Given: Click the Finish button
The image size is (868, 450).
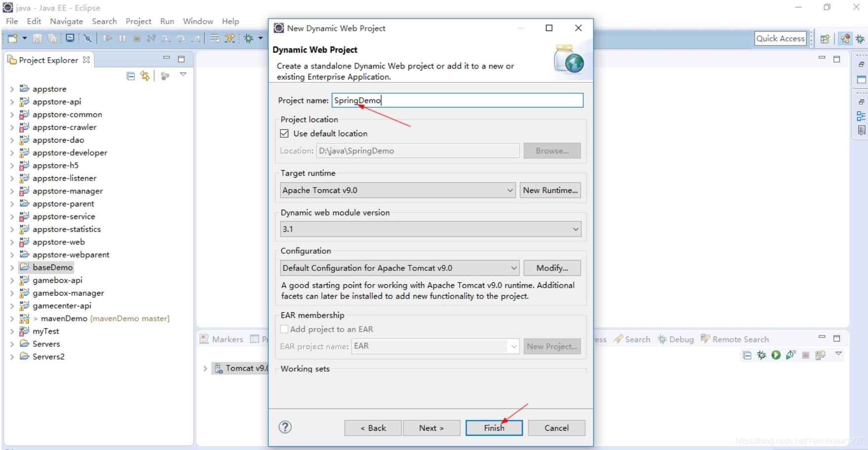Looking at the screenshot, I should point(494,428).
